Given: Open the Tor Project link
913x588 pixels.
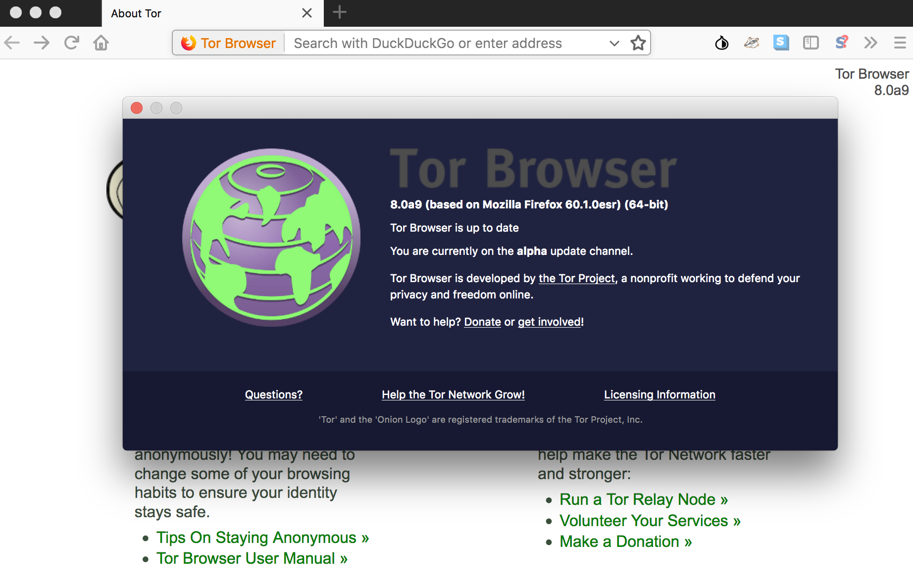Looking at the screenshot, I should point(577,278).
